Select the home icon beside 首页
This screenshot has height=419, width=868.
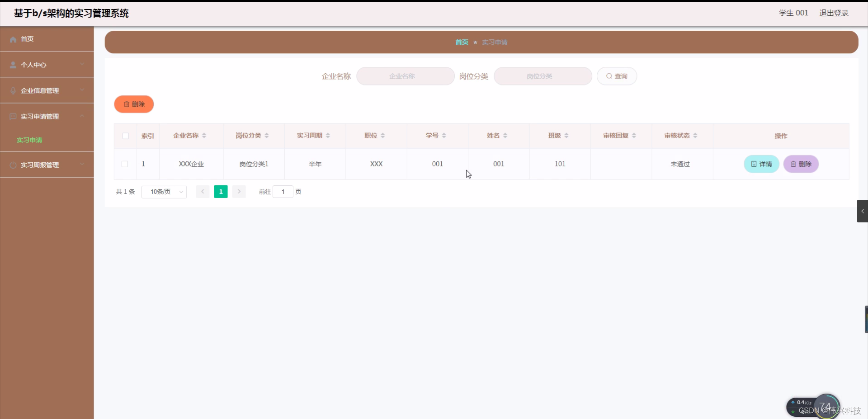pyautogui.click(x=13, y=39)
